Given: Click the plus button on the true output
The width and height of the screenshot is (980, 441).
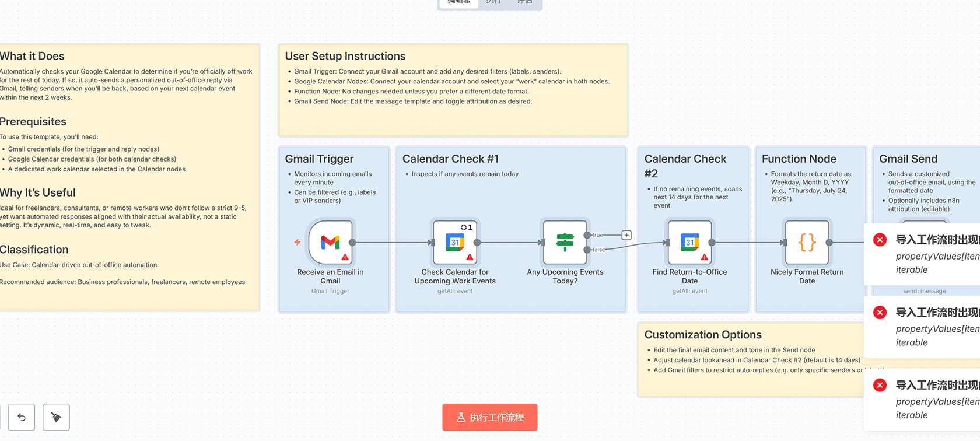Looking at the screenshot, I should pos(626,235).
